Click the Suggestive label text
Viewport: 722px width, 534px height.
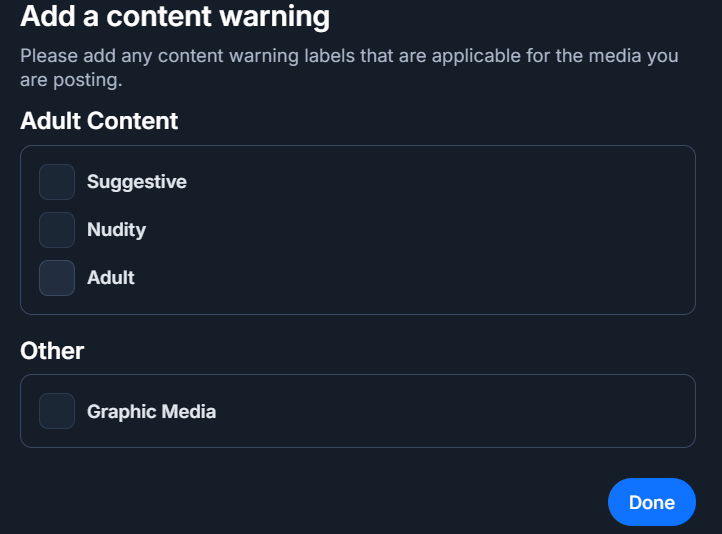click(137, 182)
